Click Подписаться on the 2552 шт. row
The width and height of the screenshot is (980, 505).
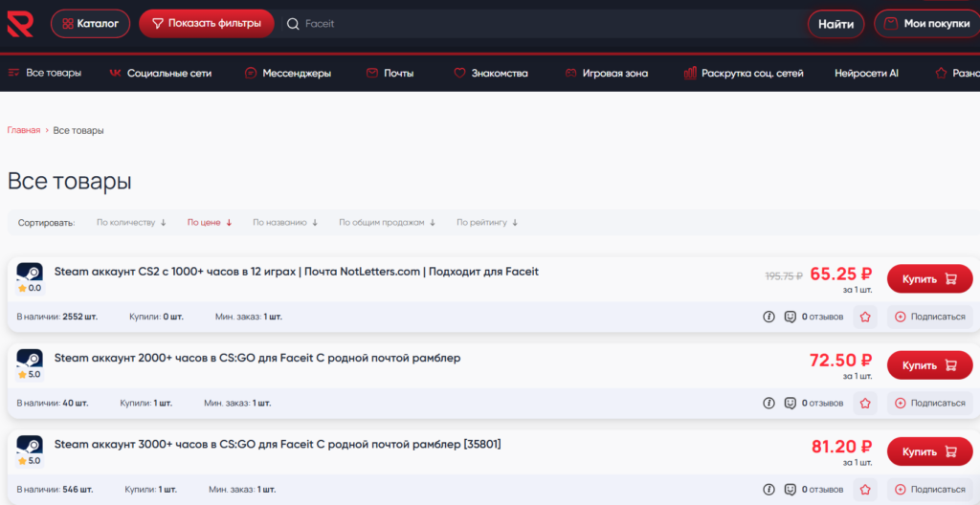pyautogui.click(x=930, y=317)
